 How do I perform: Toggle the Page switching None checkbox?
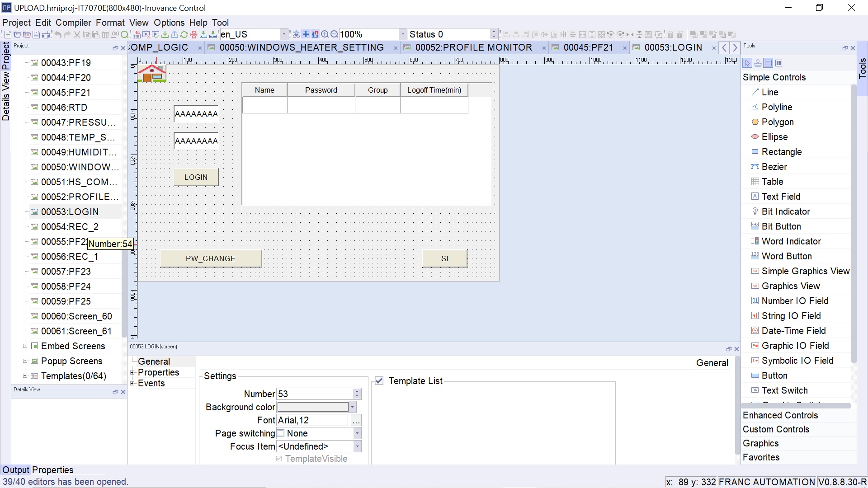pos(281,433)
